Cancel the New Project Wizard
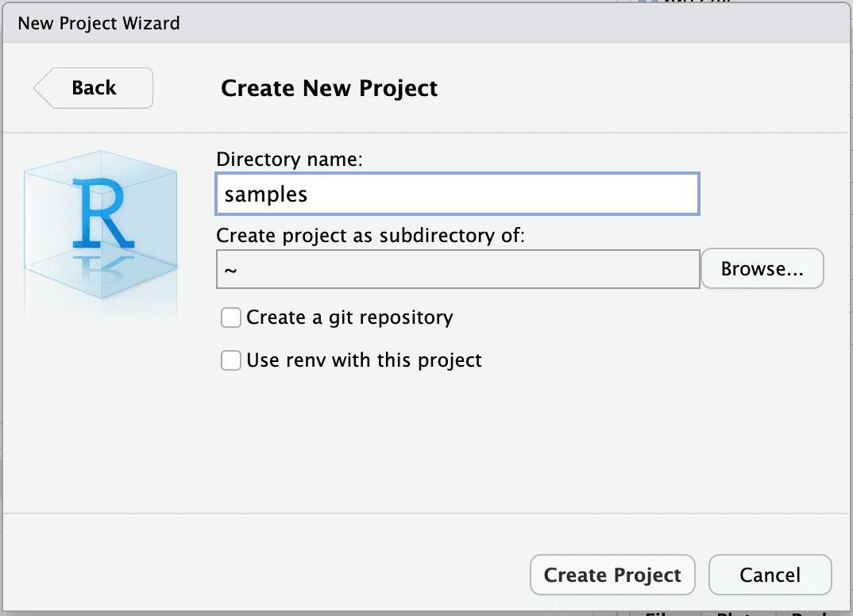853x616 pixels. [x=770, y=575]
